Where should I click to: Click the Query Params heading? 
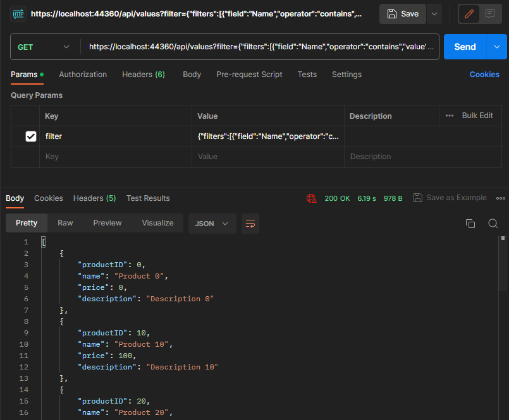pos(37,95)
